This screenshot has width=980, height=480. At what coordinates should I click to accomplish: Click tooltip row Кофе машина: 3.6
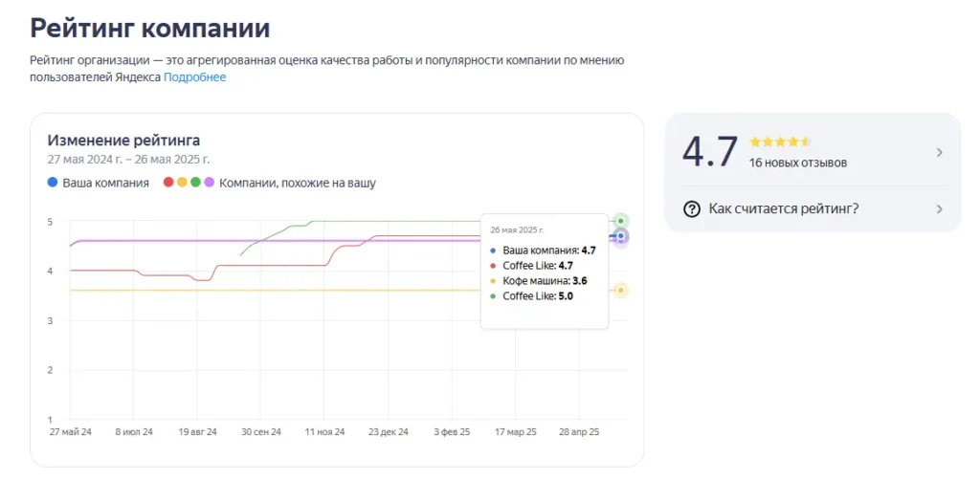coord(539,281)
